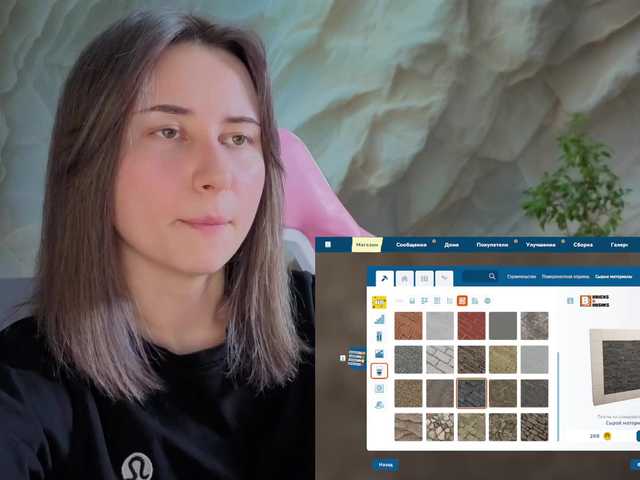Select the stairs category sidebar icon
Viewport: 640px width, 480px height.
pyautogui.click(x=379, y=320)
